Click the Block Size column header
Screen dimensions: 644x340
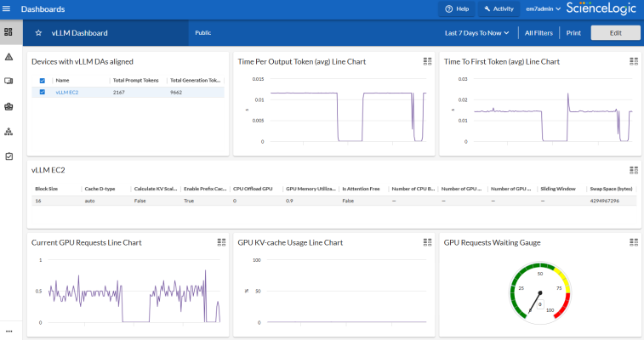coord(47,189)
